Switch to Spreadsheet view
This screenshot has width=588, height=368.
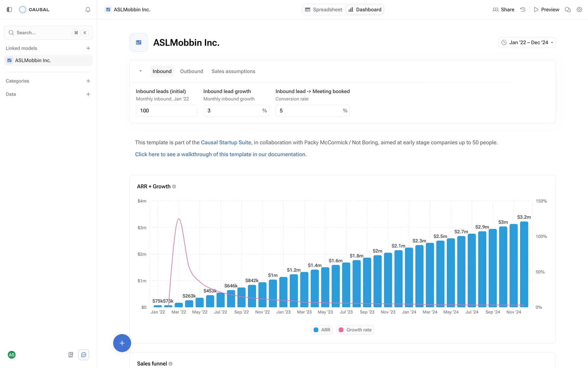pyautogui.click(x=324, y=10)
